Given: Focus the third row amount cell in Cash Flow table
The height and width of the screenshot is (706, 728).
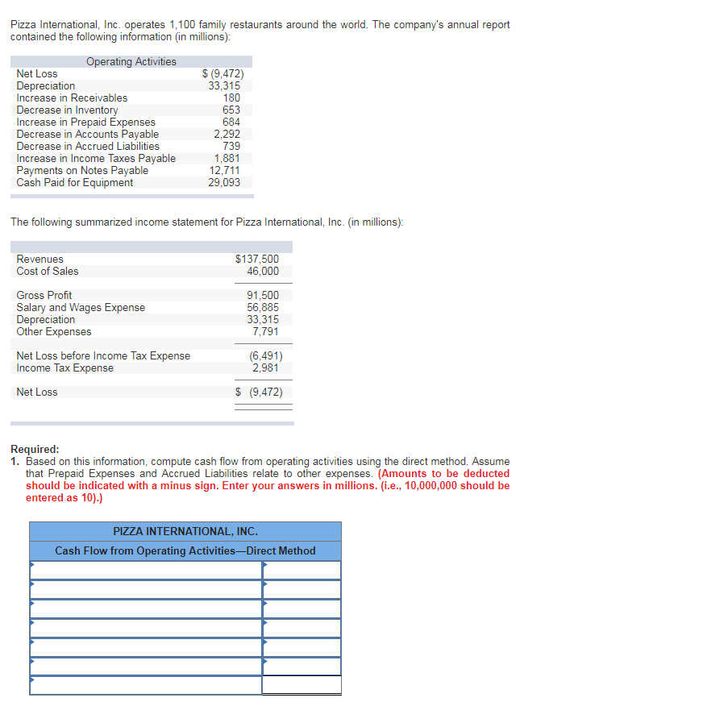Looking at the screenshot, I should [302, 609].
